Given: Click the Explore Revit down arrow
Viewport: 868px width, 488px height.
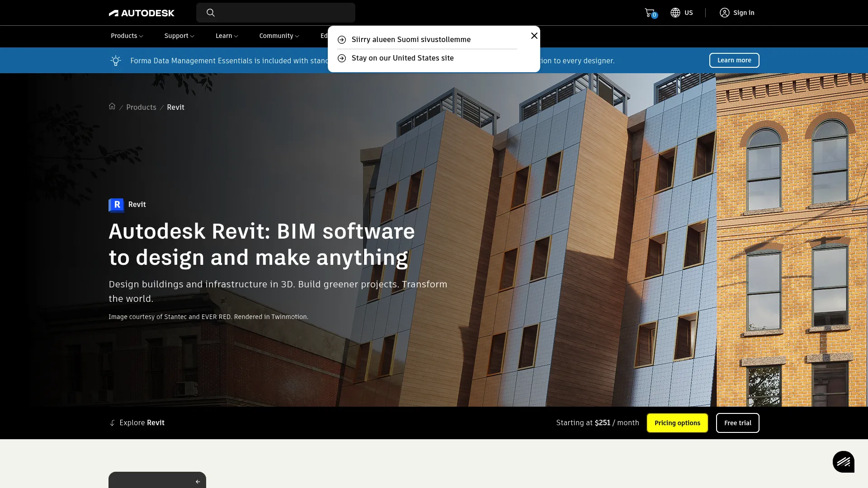Looking at the screenshot, I should click(x=113, y=423).
